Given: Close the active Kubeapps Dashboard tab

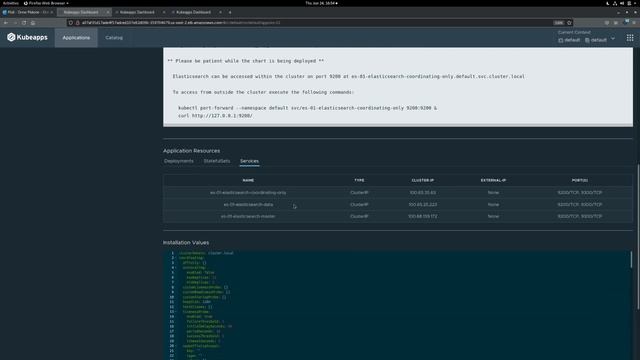Looking at the screenshot, I should (108, 12).
